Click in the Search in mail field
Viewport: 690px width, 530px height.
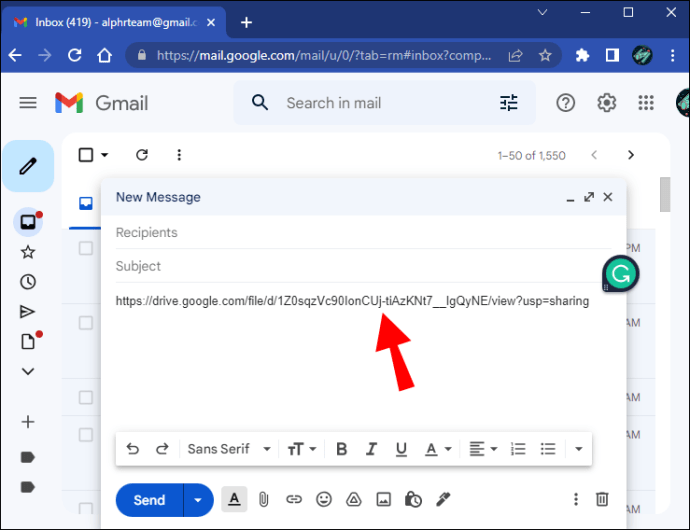pos(387,103)
